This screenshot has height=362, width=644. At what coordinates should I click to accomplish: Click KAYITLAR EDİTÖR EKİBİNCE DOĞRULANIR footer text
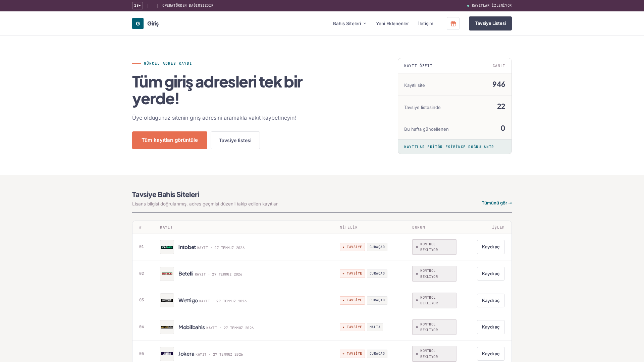(449, 147)
